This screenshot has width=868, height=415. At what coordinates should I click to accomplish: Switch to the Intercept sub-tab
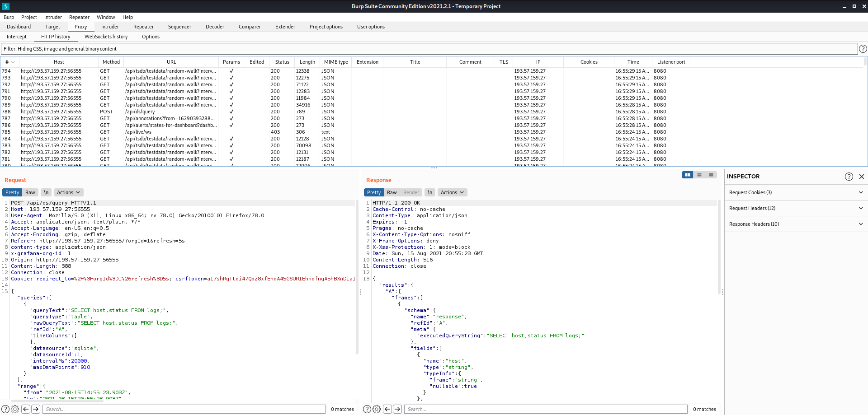click(17, 37)
